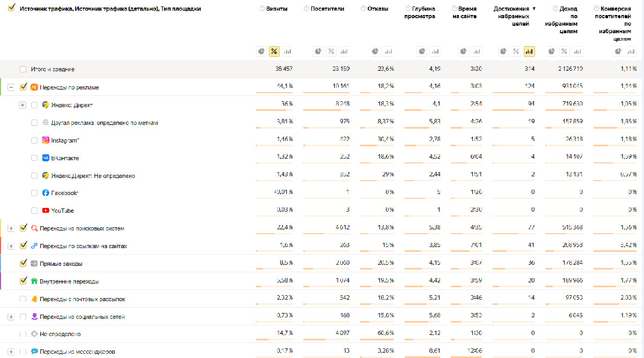Show bar chart for Посетители column
644x358 pixels.
[x=344, y=51]
